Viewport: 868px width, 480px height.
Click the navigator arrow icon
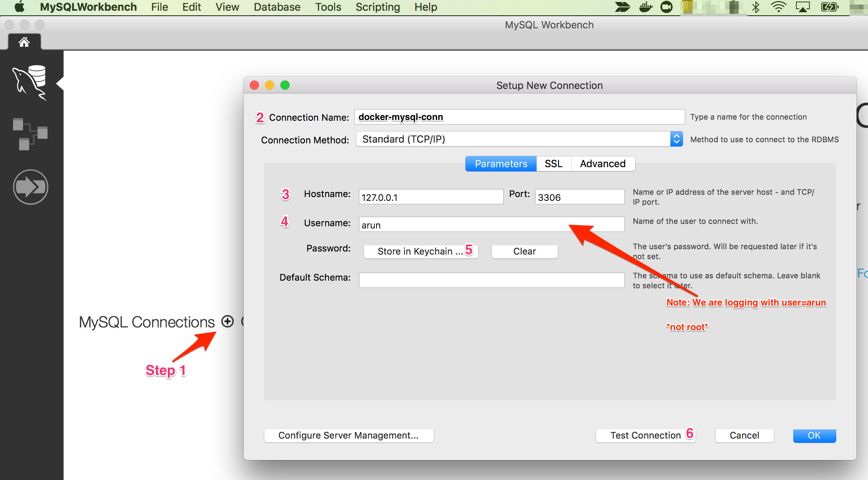tap(31, 188)
